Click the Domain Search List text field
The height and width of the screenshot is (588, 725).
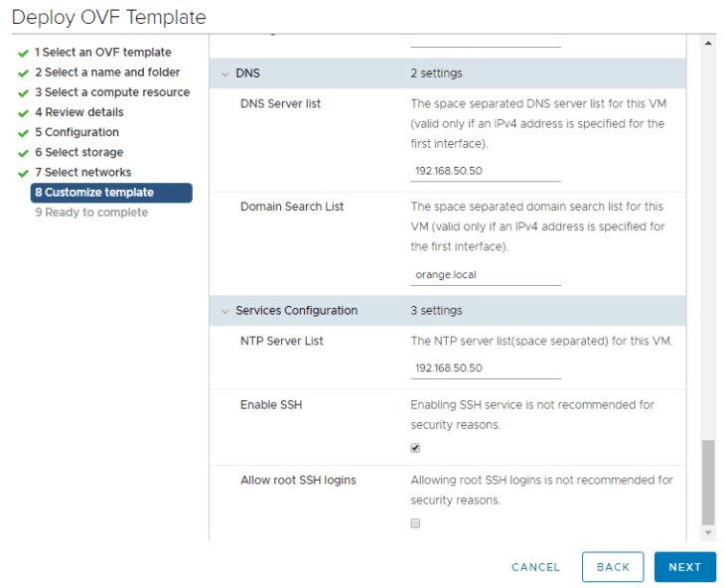click(x=486, y=274)
